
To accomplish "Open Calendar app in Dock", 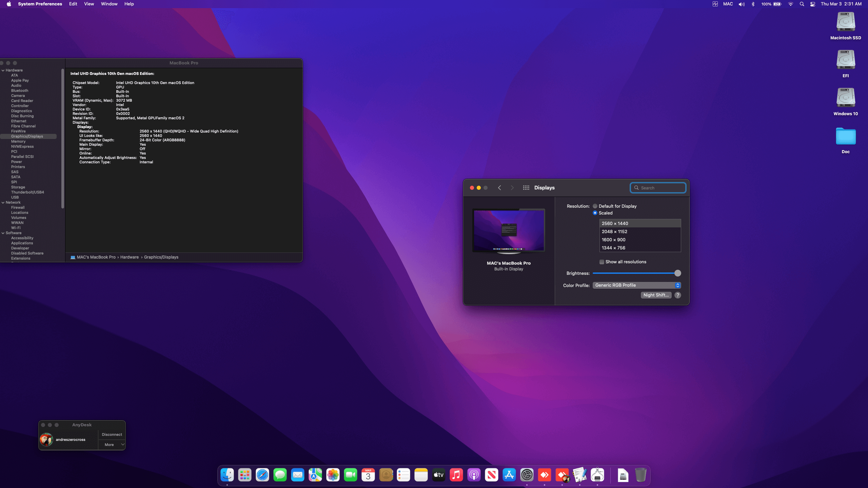I will point(368,475).
